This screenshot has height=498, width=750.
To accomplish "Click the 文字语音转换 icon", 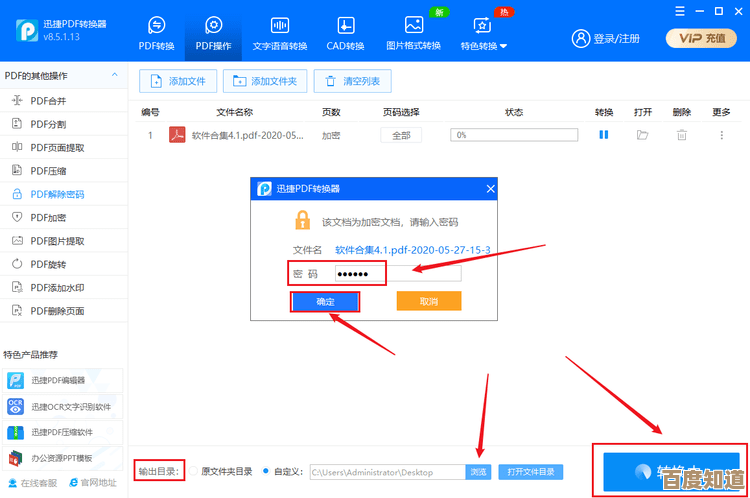I will tap(280, 26).
